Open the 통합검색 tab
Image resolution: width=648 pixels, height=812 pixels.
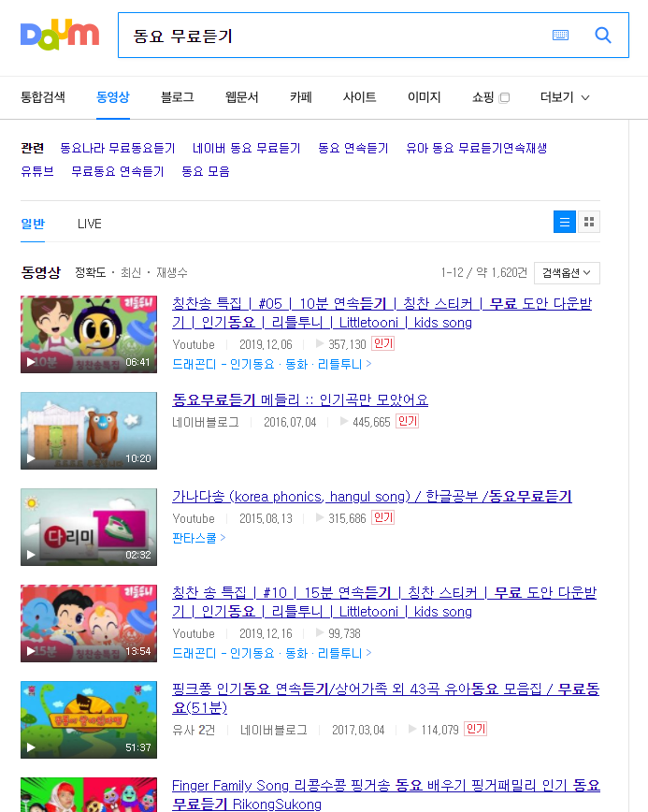43,97
